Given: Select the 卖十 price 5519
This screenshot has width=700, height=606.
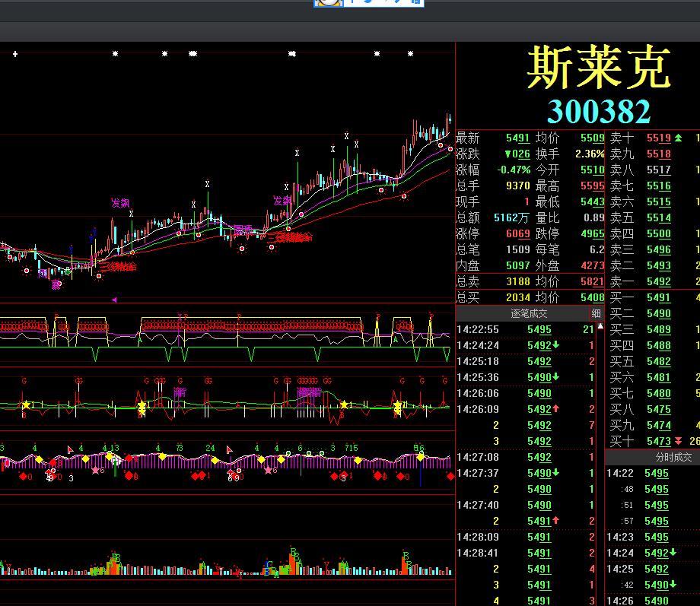Looking at the screenshot, I should coord(658,138).
